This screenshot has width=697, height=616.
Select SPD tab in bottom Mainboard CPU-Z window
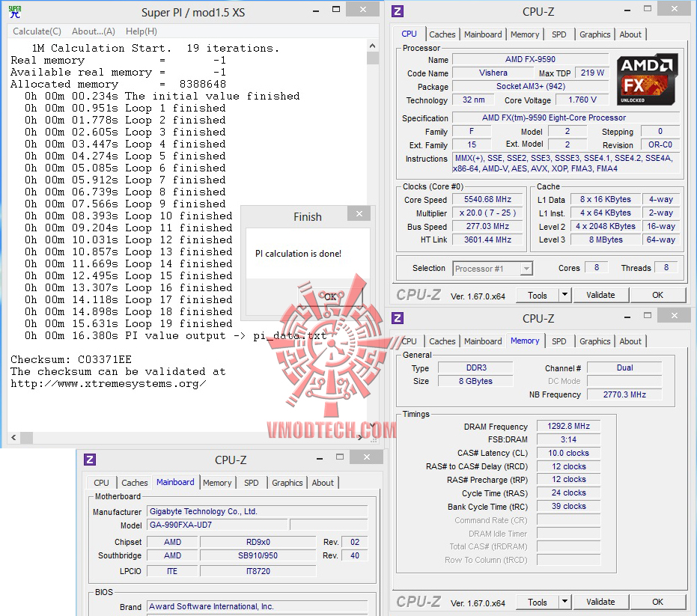(x=251, y=483)
